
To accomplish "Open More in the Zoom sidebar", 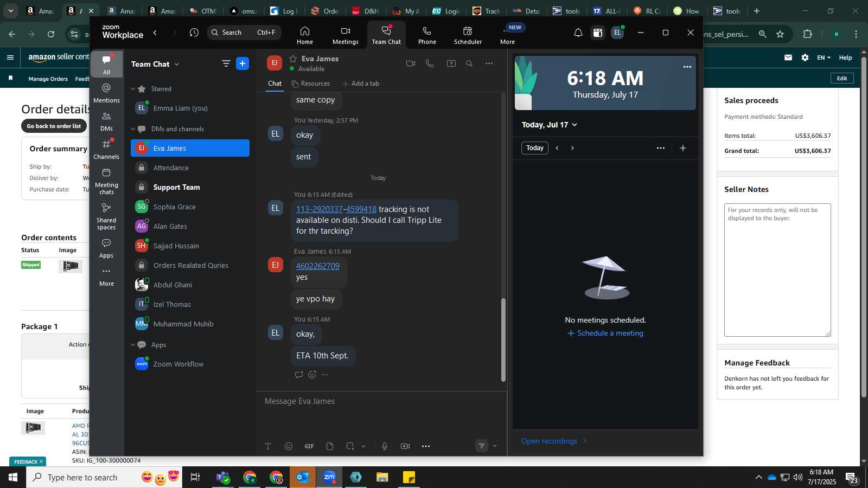I will [106, 277].
